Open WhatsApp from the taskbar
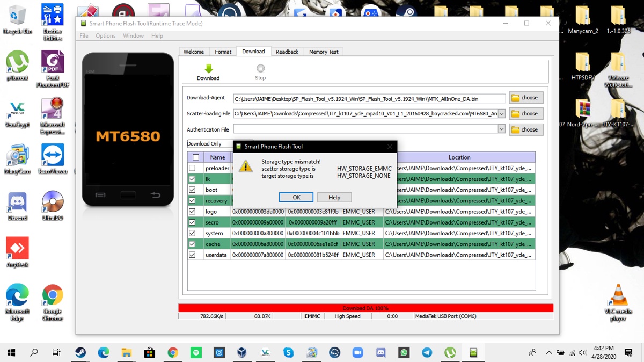The height and width of the screenshot is (362, 644). pyautogui.click(x=404, y=352)
